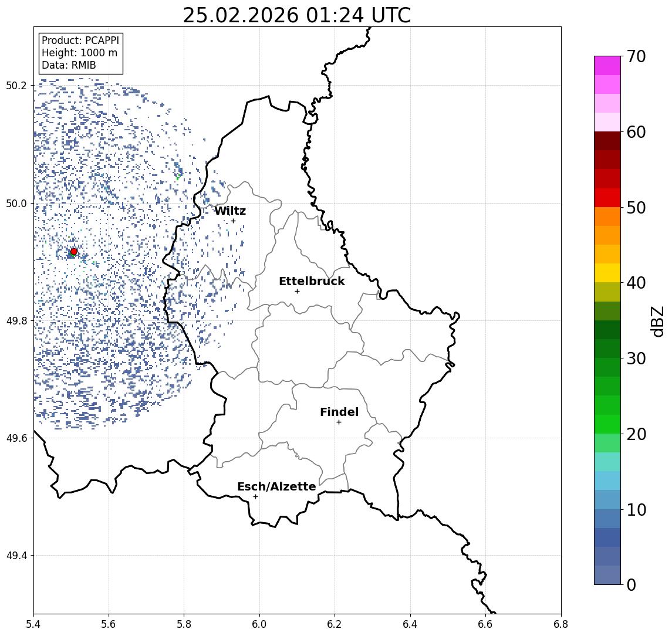The image size is (672, 636).
Task: Click the longitude tick label 6.6
Action: [x=485, y=624]
